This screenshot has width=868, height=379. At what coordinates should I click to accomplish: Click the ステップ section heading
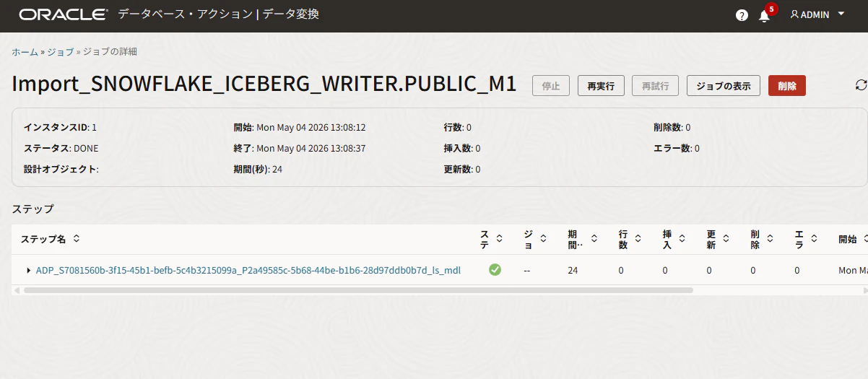pos(32,209)
